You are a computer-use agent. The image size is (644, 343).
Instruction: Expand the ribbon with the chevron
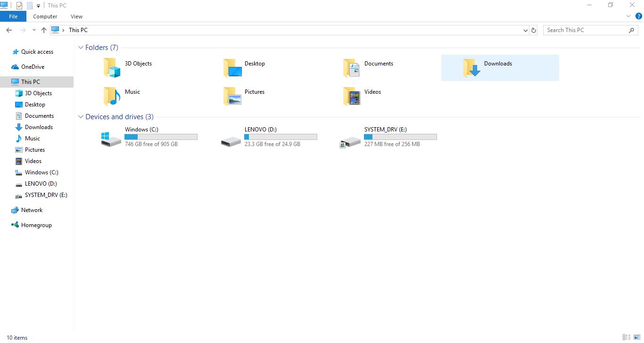pos(628,16)
